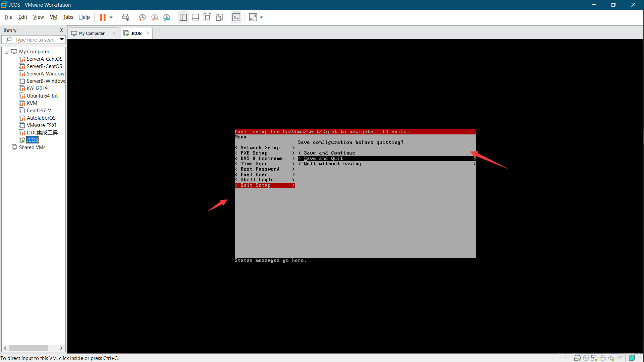Select the ServerA-Windows virtual machine
The width and height of the screenshot is (644, 362).
[x=46, y=74]
